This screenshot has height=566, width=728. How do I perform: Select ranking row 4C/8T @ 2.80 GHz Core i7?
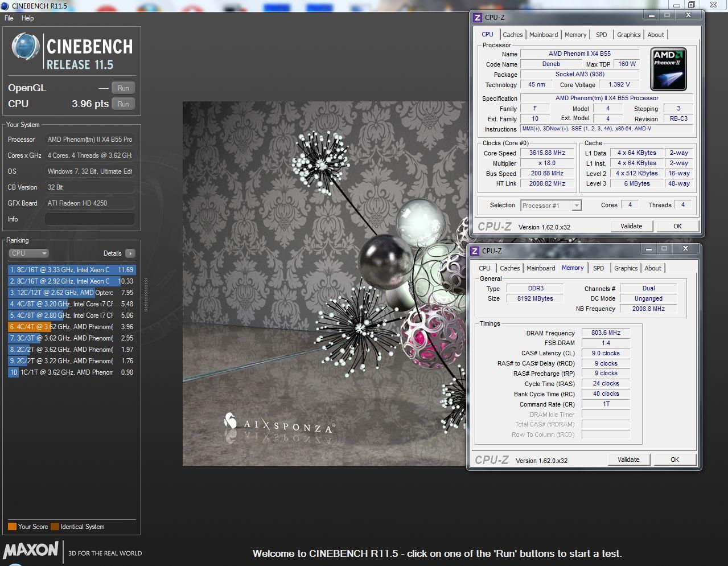click(x=72, y=315)
